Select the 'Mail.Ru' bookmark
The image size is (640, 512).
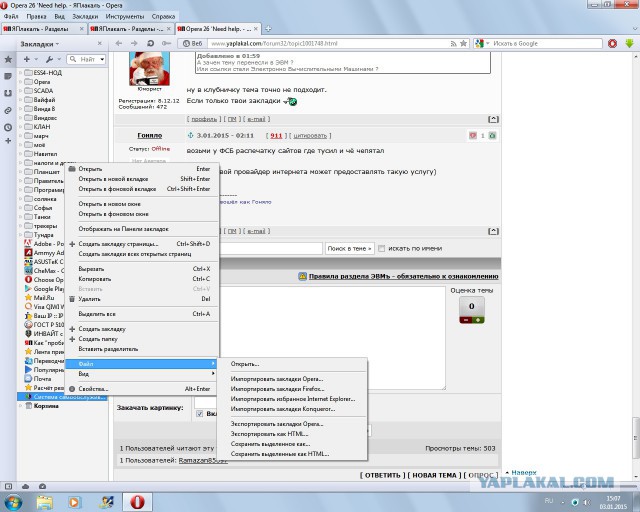pyautogui.click(x=44, y=298)
